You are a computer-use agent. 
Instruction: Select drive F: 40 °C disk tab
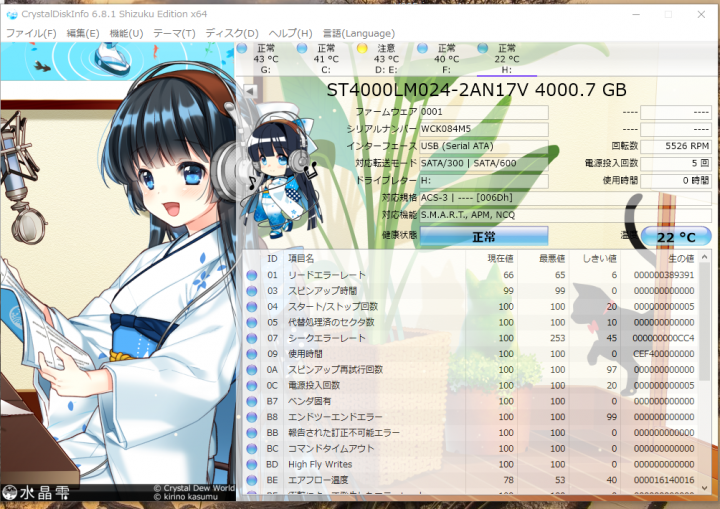click(446, 59)
